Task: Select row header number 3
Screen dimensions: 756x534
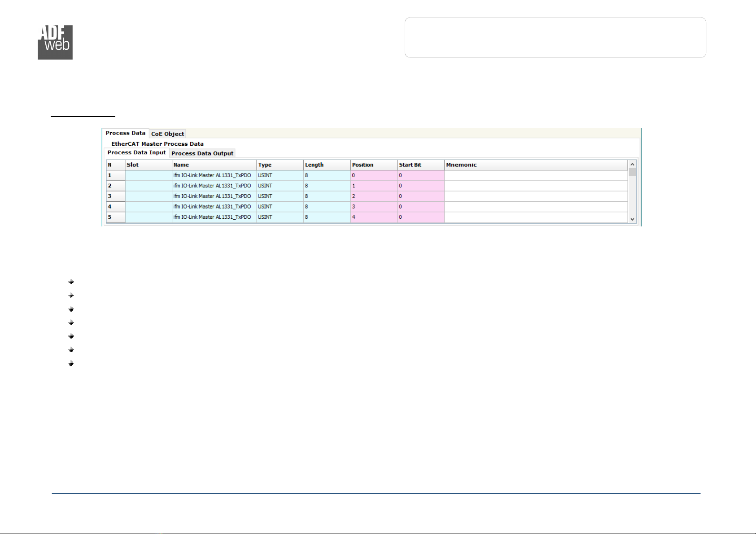Action: pyautogui.click(x=115, y=196)
